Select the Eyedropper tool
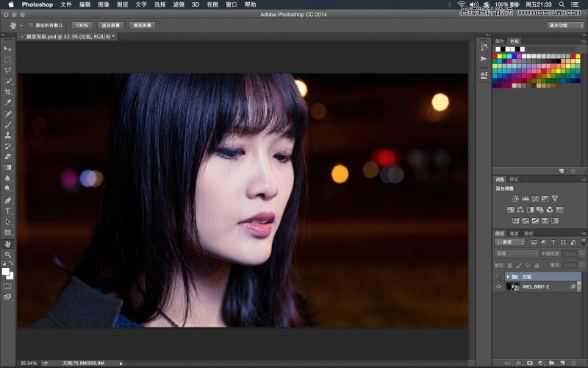This screenshot has width=588, height=368. [8, 102]
